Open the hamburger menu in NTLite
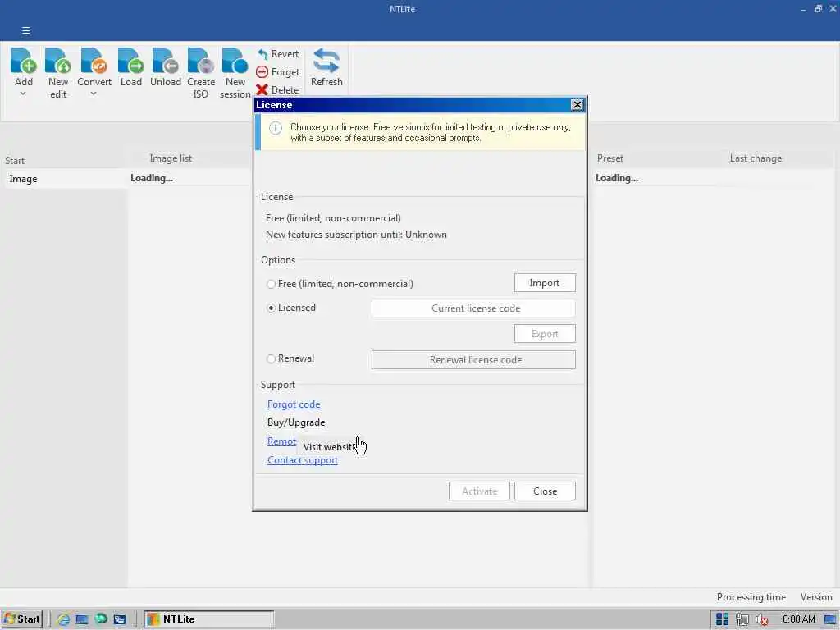Image resolution: width=840 pixels, height=630 pixels. [x=25, y=30]
